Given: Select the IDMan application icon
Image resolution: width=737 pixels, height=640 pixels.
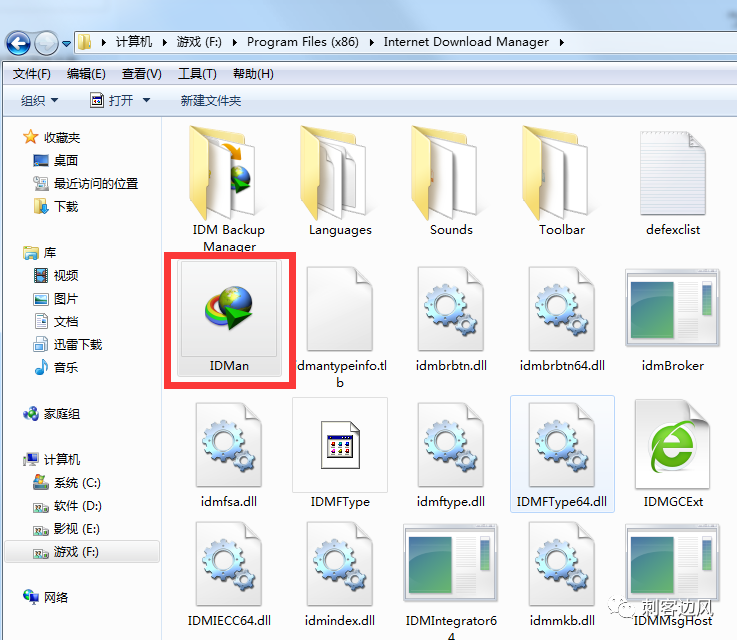Looking at the screenshot, I should (229, 317).
